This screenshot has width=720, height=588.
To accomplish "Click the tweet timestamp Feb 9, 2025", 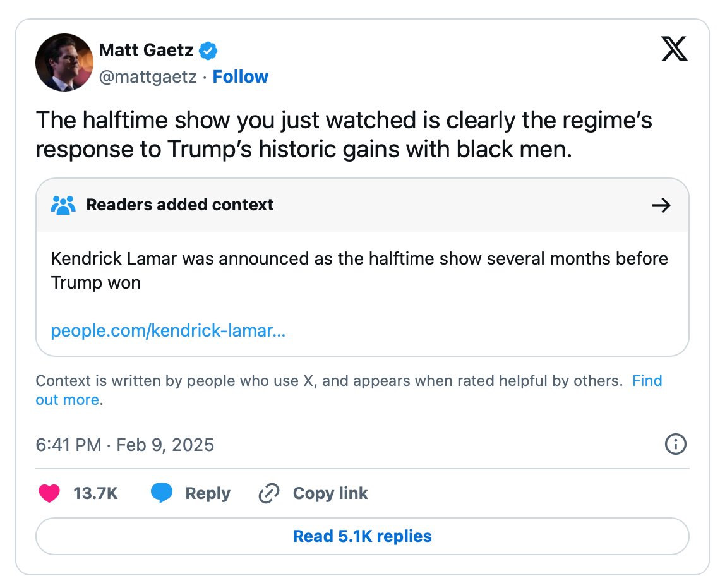I will tap(125, 445).
